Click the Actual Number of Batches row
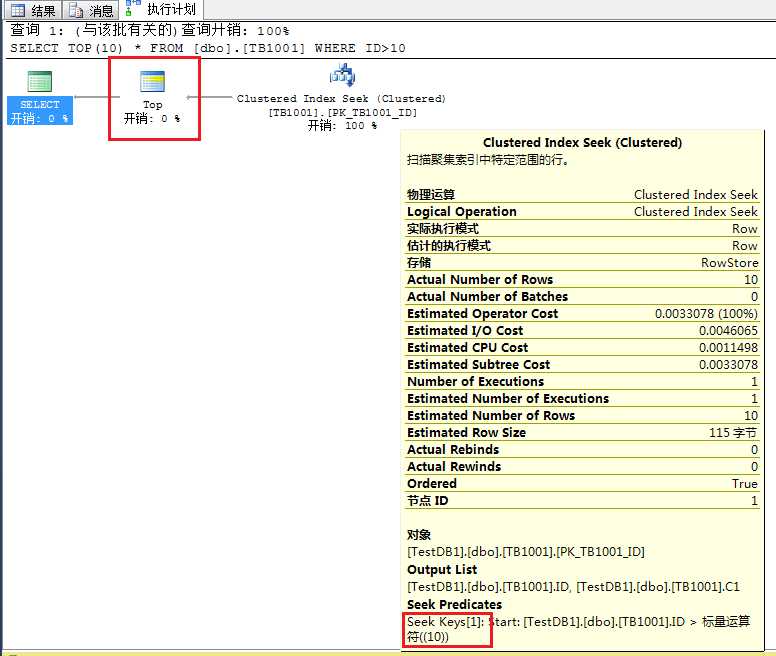Screen dimensions: 776x656 tap(582, 296)
